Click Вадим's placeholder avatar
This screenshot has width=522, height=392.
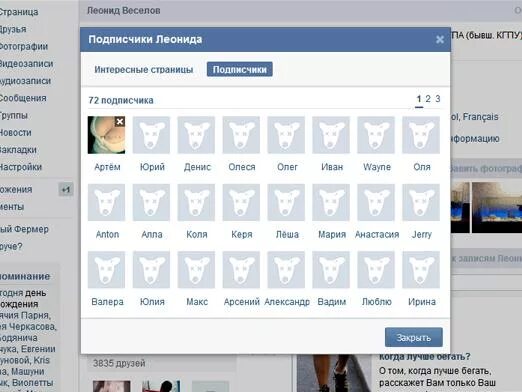coord(331,270)
